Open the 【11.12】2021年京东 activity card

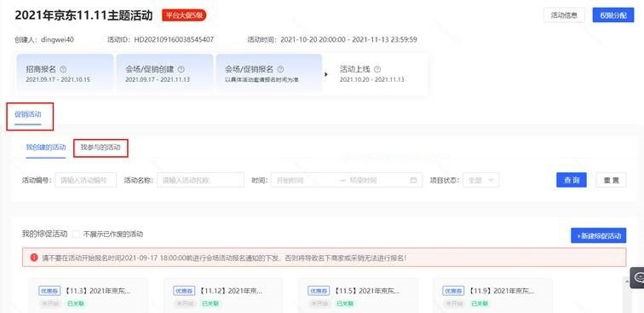(x=223, y=296)
